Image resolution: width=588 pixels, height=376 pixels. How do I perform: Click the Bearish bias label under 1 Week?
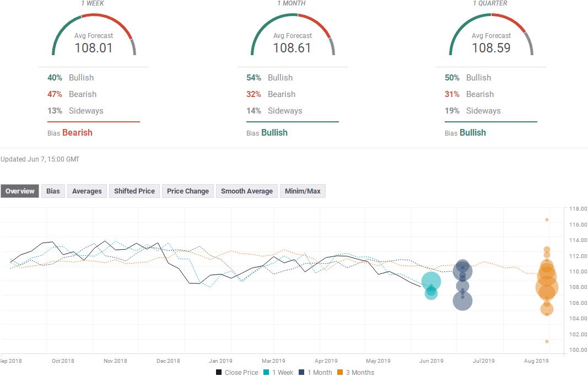click(77, 132)
